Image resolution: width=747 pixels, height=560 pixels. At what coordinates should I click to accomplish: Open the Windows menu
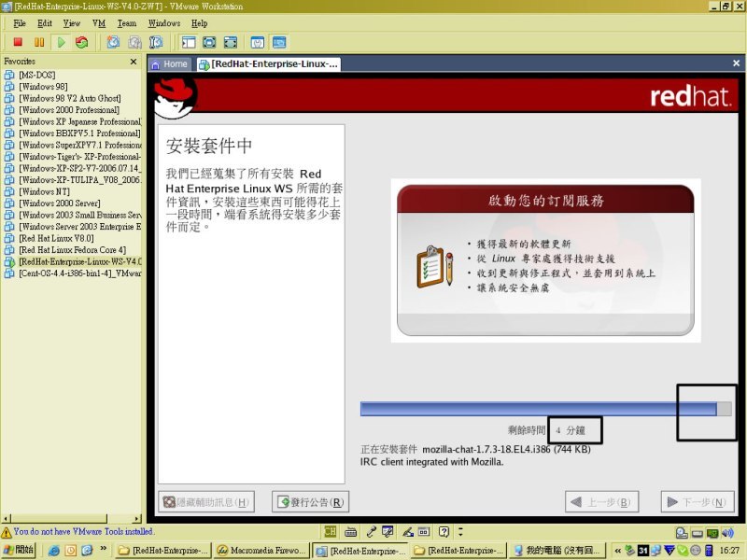point(164,22)
